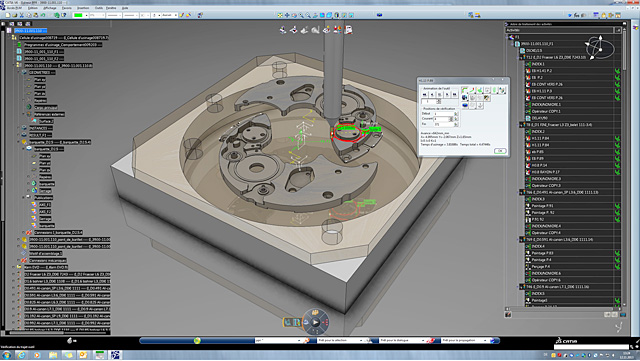Open the line thickness dropdown
The height and width of the screenshot is (361, 640).
pos(114,15)
